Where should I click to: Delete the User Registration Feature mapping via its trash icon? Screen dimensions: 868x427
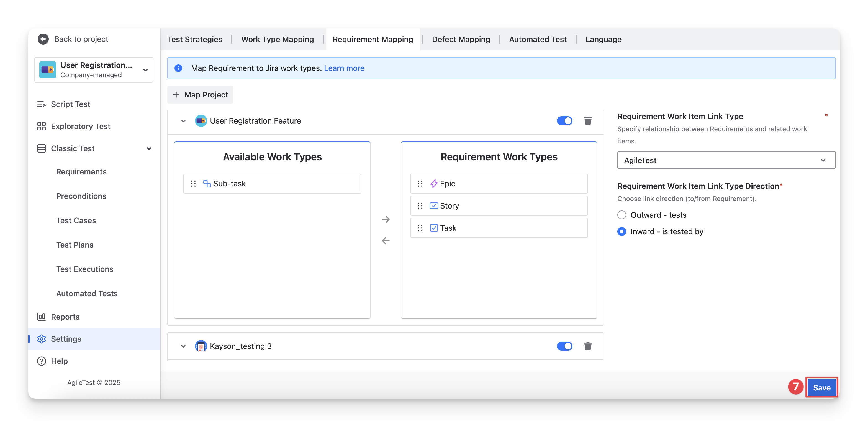tap(588, 121)
